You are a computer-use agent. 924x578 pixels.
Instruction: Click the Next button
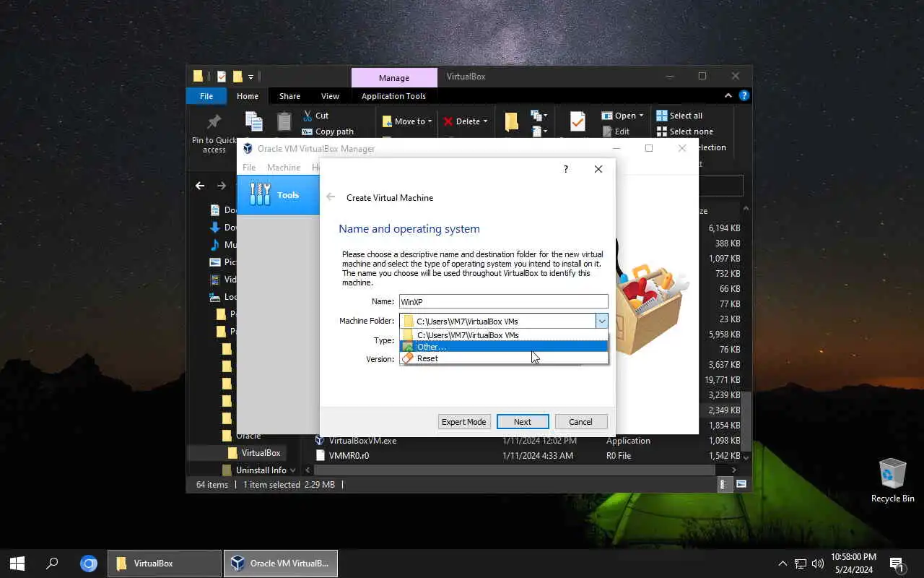[523, 422]
